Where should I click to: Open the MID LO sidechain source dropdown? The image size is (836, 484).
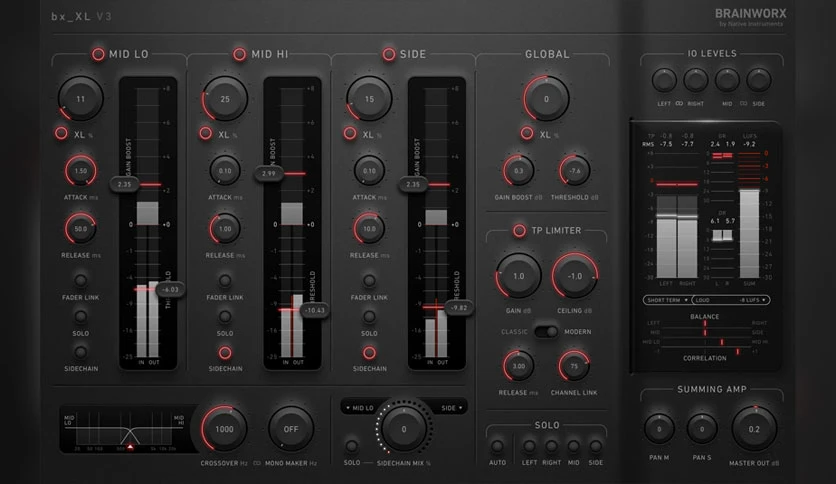[360, 408]
